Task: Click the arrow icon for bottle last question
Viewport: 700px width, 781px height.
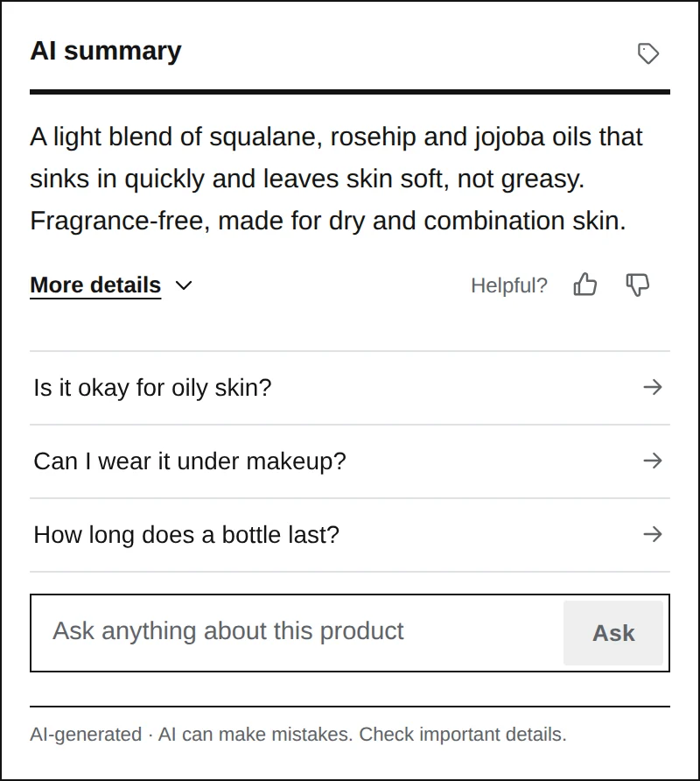Action: [x=652, y=534]
